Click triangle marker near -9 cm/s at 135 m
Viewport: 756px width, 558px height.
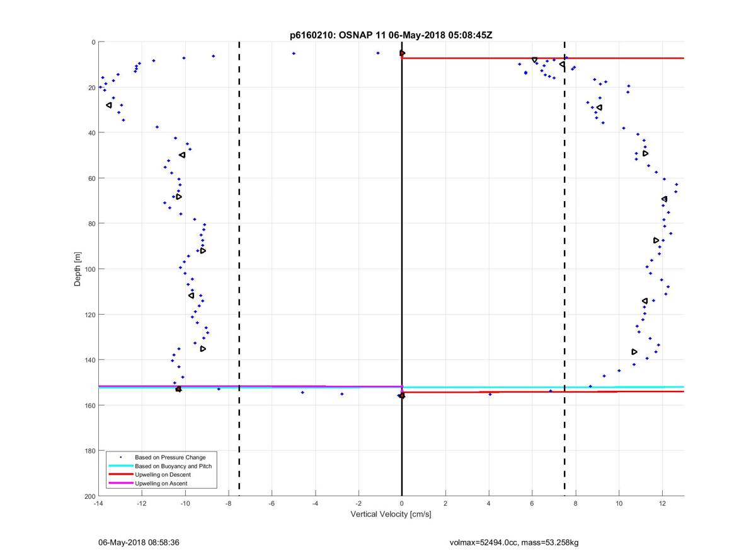(x=203, y=349)
